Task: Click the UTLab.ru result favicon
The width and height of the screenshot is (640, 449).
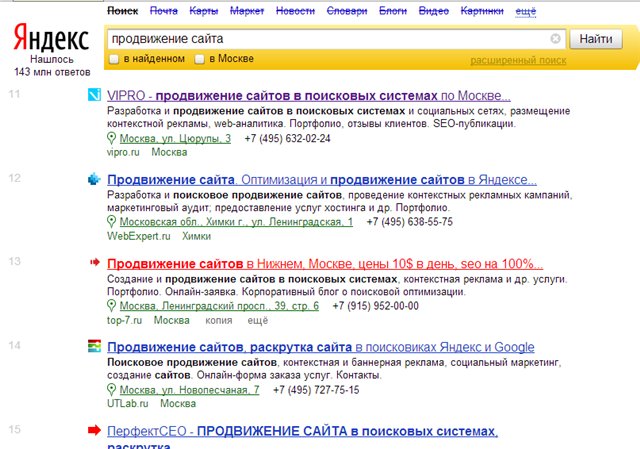Action: tap(94, 346)
